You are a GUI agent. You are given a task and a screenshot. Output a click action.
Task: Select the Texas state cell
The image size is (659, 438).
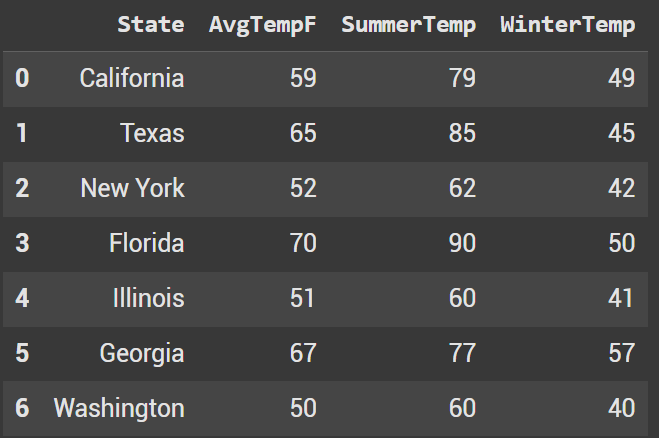pyautogui.click(x=152, y=133)
